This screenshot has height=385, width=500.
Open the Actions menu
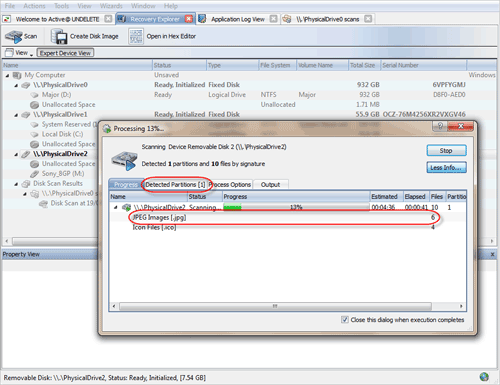pyautogui.click(x=34, y=6)
